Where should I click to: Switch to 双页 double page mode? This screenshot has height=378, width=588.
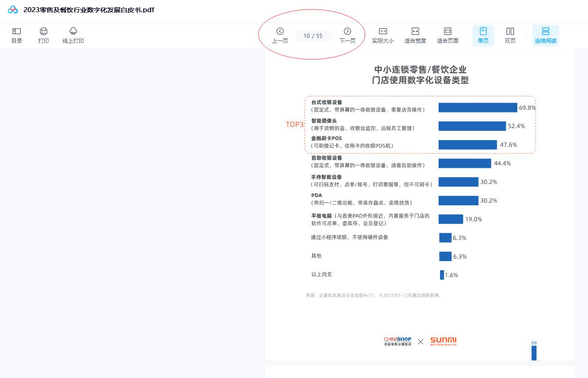[510, 36]
